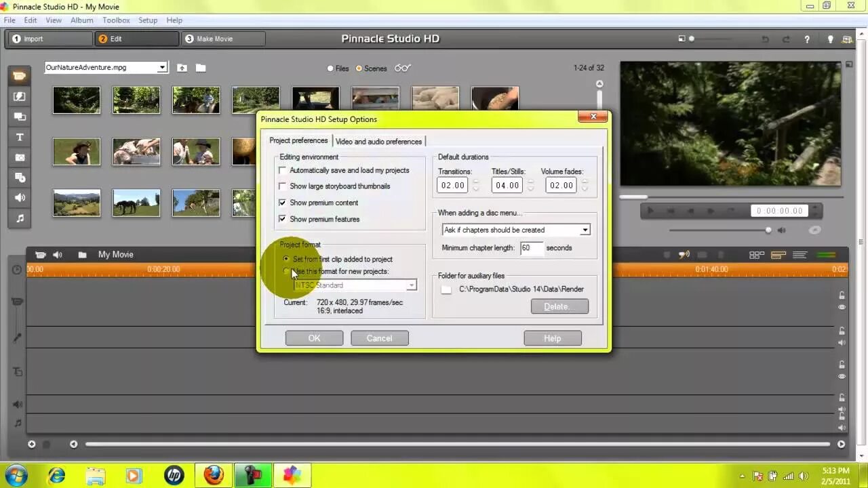Viewport: 868px width, 488px height.
Task: Open the Setup menu
Action: click(148, 20)
